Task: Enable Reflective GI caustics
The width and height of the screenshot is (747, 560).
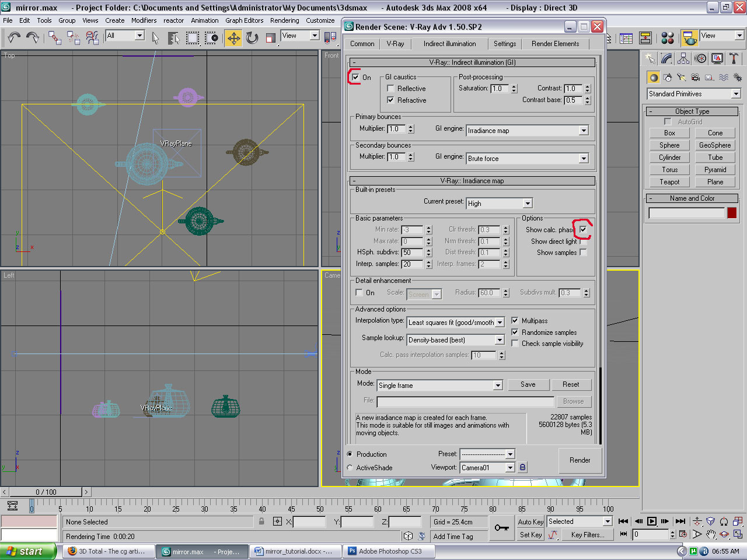Action: tap(390, 89)
